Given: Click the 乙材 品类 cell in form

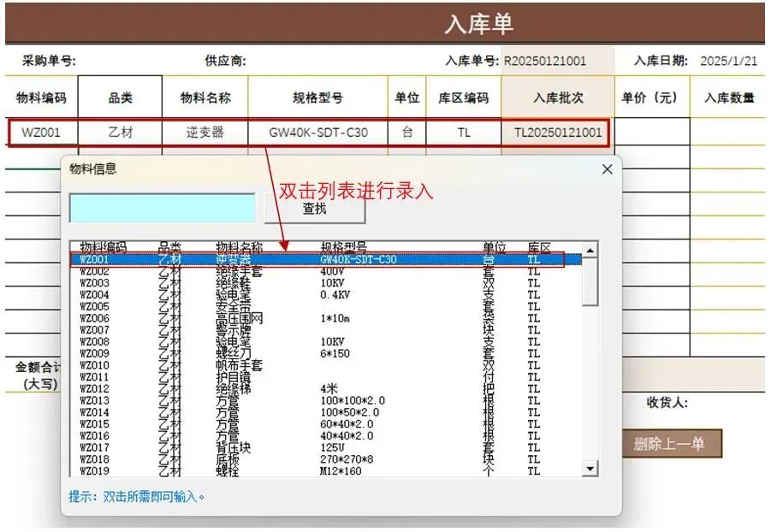Looking at the screenshot, I should click(121, 133).
